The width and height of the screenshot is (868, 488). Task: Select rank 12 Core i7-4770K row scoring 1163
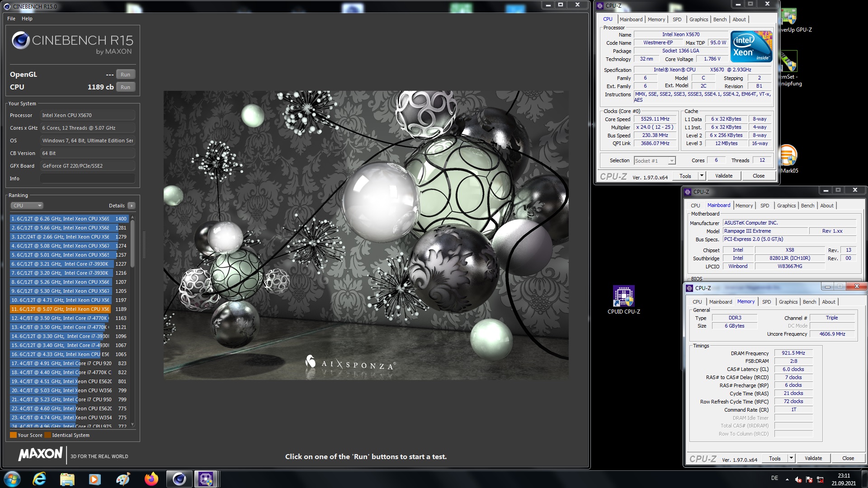pyautogui.click(x=69, y=318)
